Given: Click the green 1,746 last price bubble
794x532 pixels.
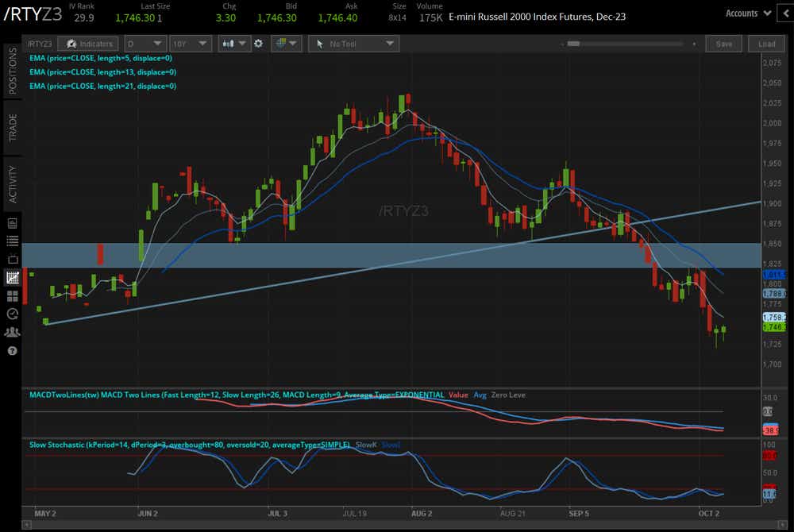Looking at the screenshot, I should (x=774, y=327).
